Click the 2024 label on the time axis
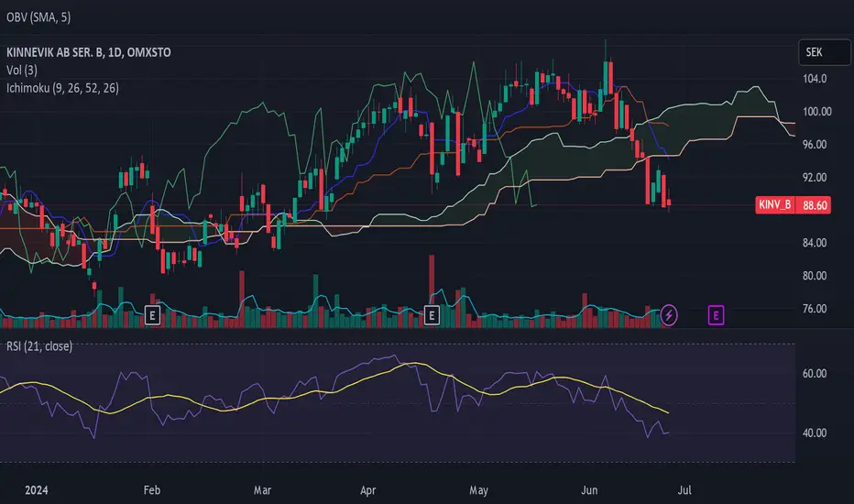This screenshot has height=504, width=854. tap(37, 490)
